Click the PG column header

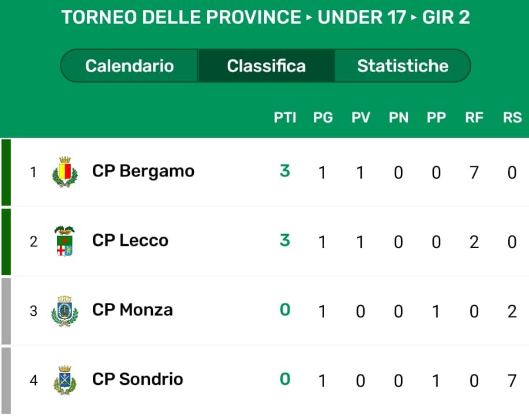tap(323, 118)
